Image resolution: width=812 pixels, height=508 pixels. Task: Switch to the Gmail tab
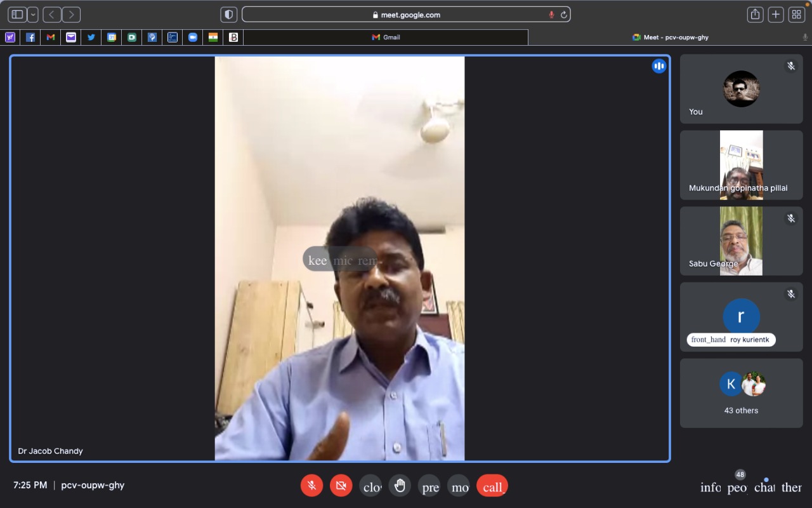point(386,37)
